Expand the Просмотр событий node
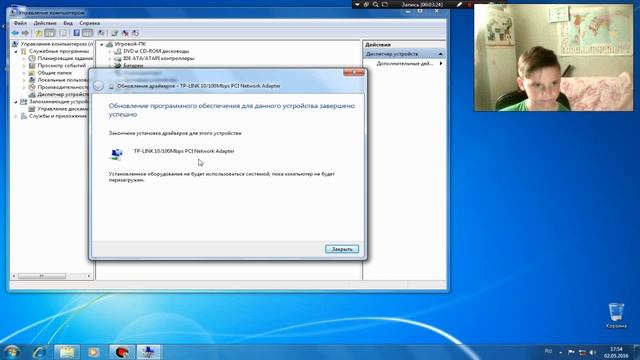The height and width of the screenshot is (360, 640). pos(24,66)
